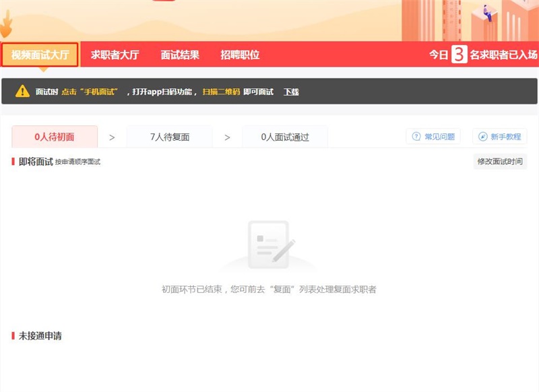Switch to the 求职者大厅 tab
The width and height of the screenshot is (539, 392).
click(115, 55)
